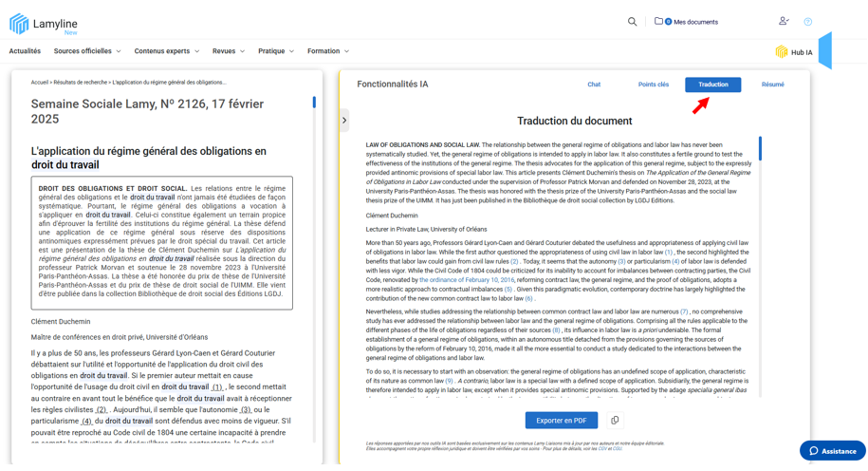Click the copy translation icon
This screenshot has height=471, width=868.
[615, 420]
